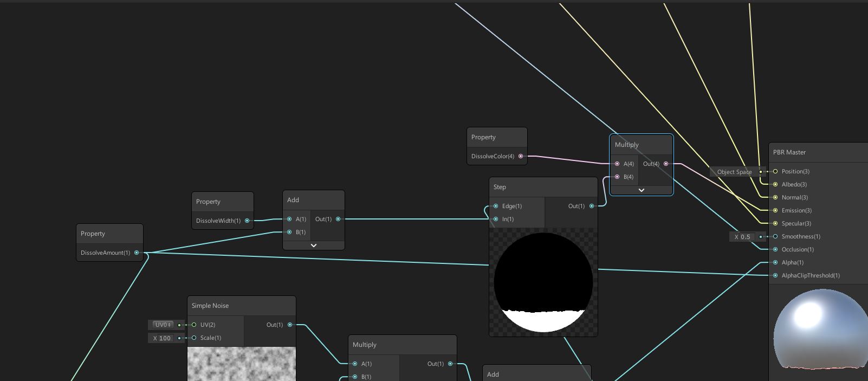Click the Step node black-white preview
Viewport: 868px width, 381px height.
point(543,282)
